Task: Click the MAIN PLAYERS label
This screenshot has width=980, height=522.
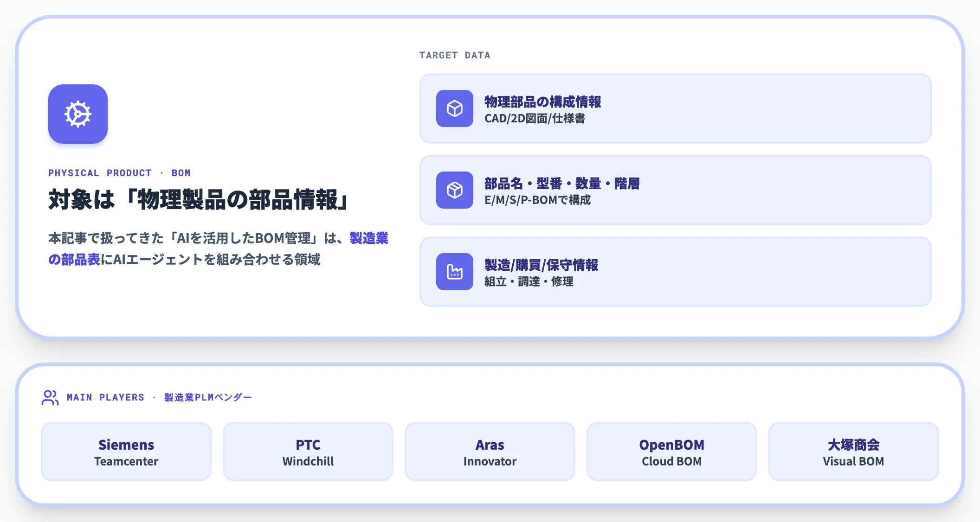Action: click(106, 397)
